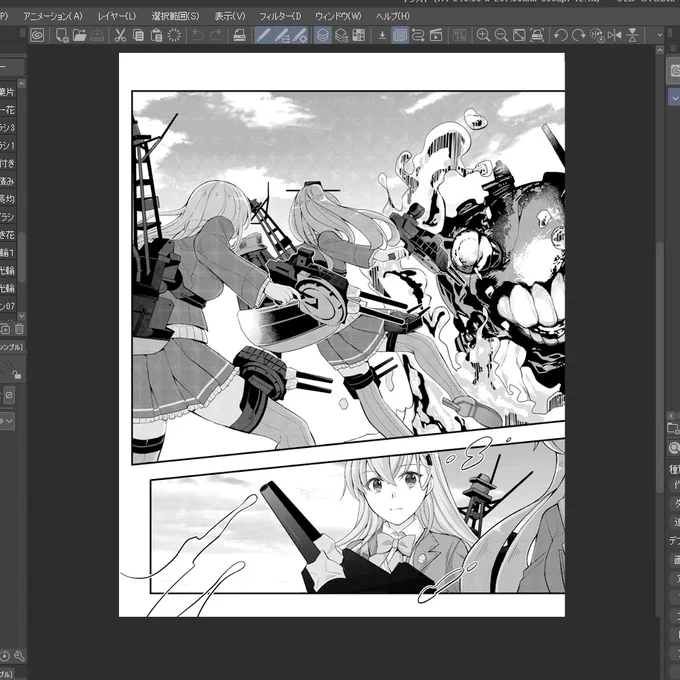Screen dimensions: 680x680
Task: Click the highlighted layers stack icon
Action: pyautogui.click(x=323, y=35)
